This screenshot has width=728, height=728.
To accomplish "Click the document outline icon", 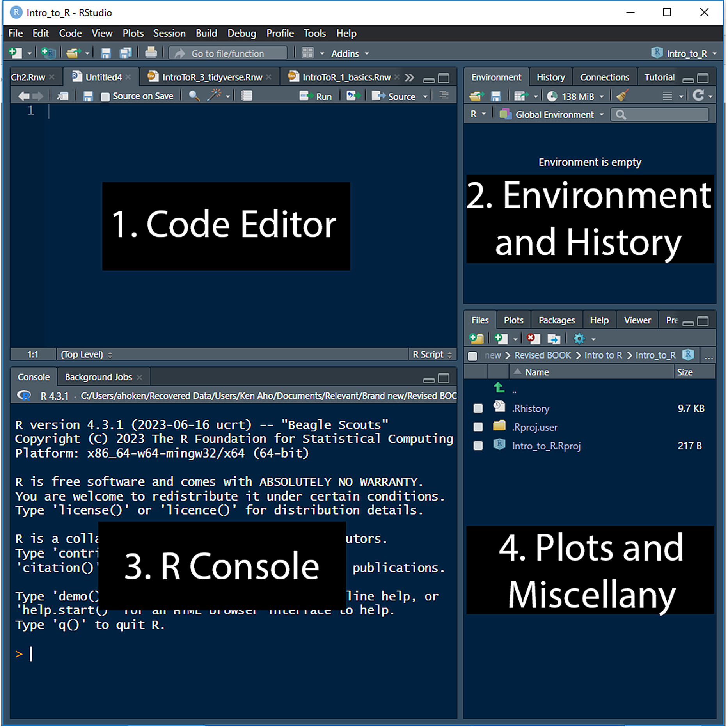I will [x=444, y=96].
